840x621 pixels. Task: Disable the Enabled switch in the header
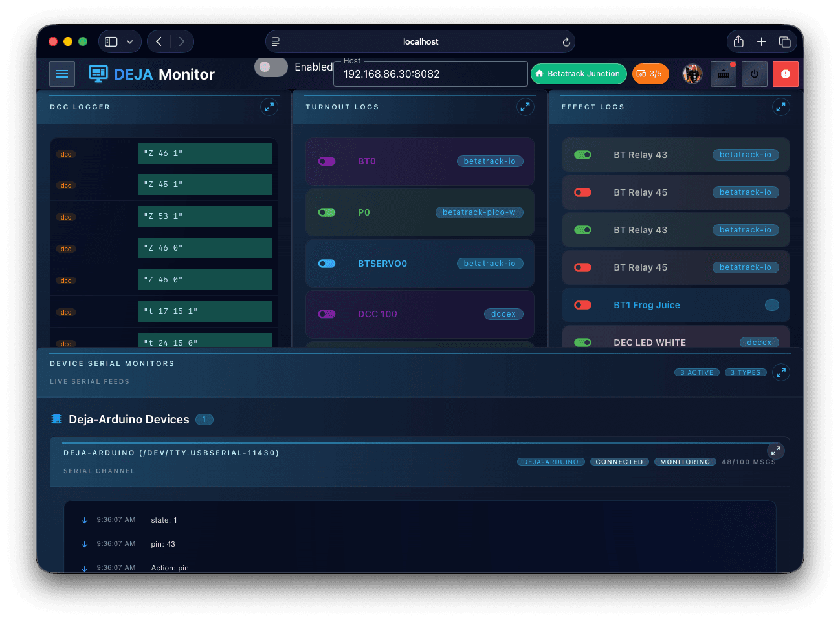coord(271,67)
